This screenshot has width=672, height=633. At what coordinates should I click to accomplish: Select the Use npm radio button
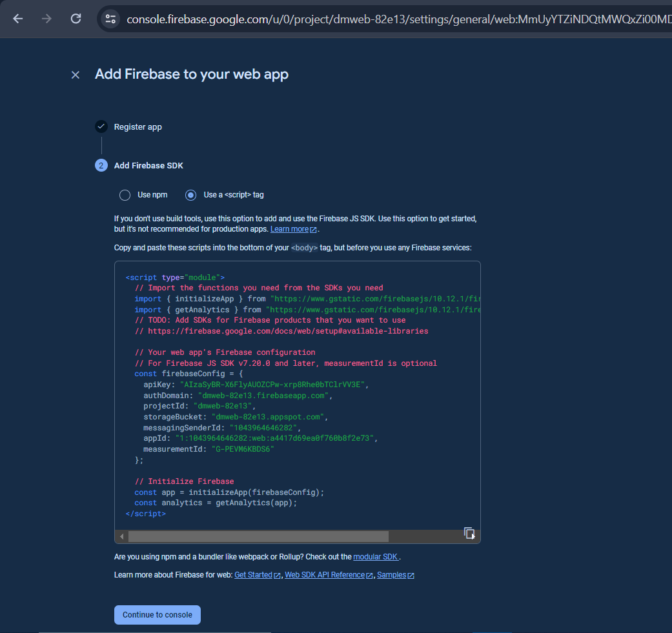125,195
